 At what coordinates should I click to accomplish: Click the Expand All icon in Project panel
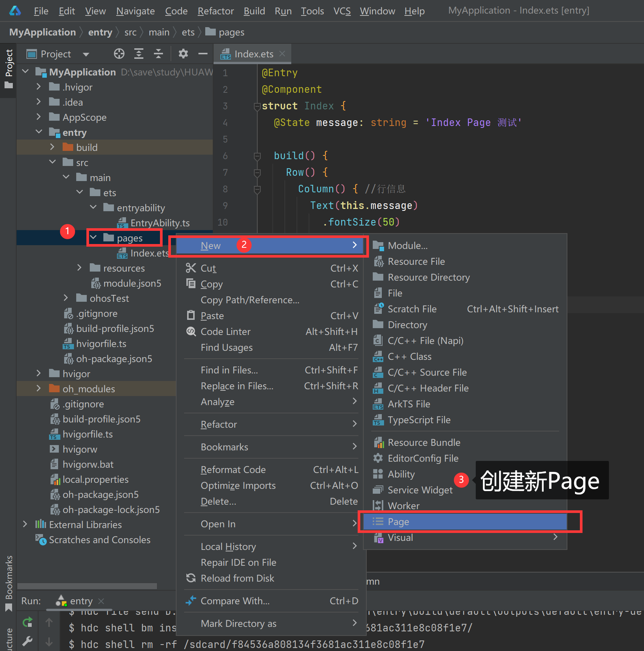(x=139, y=54)
